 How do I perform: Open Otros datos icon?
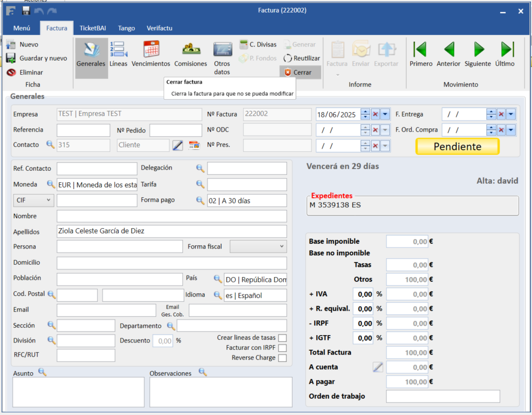[222, 58]
